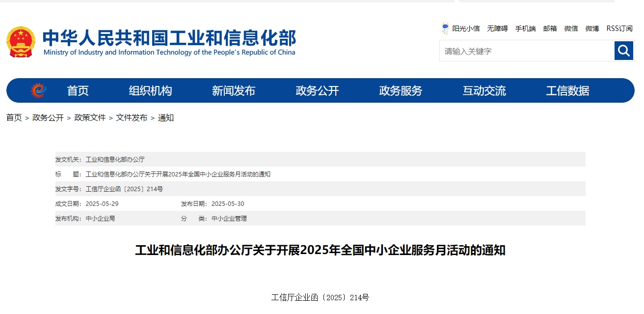
Task: Click the 政策文件 breadcrumb link
Action: pyautogui.click(x=90, y=118)
